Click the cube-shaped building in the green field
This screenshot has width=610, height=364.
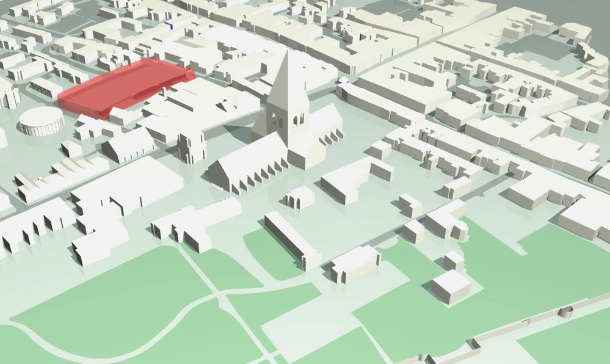[451, 287]
